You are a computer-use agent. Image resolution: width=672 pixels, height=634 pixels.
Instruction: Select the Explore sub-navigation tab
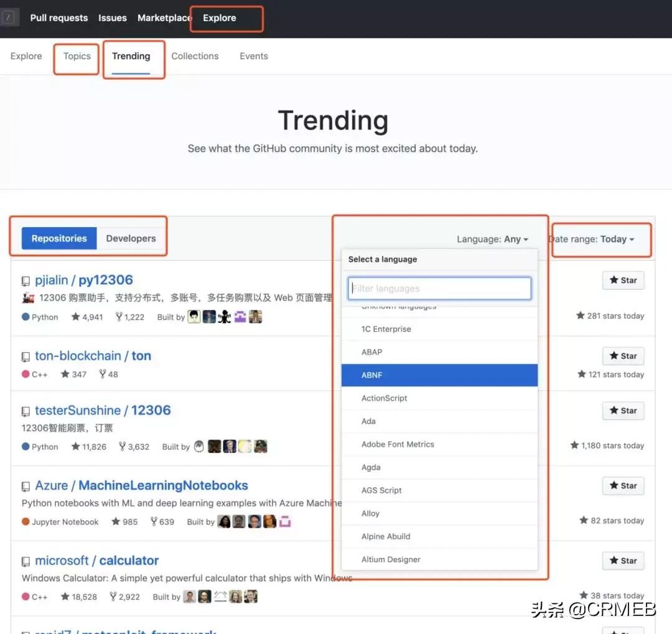26,56
